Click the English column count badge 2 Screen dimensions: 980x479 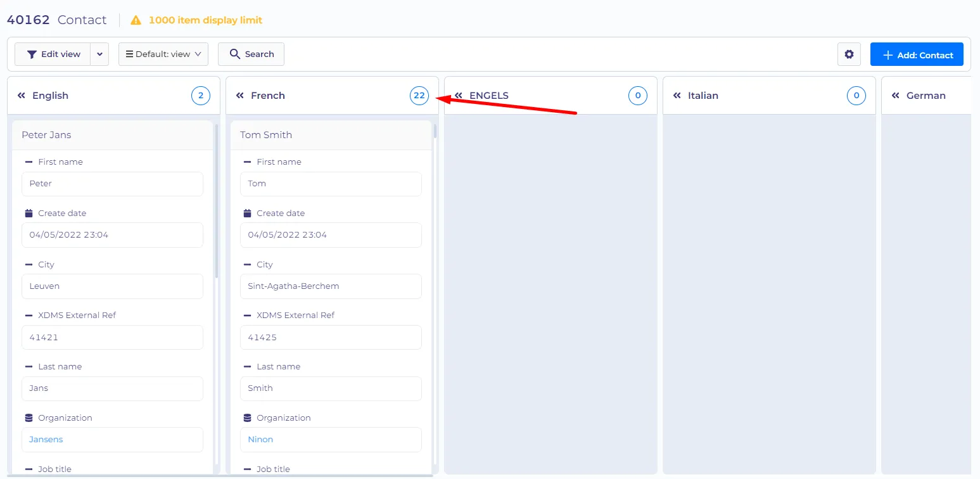[201, 96]
